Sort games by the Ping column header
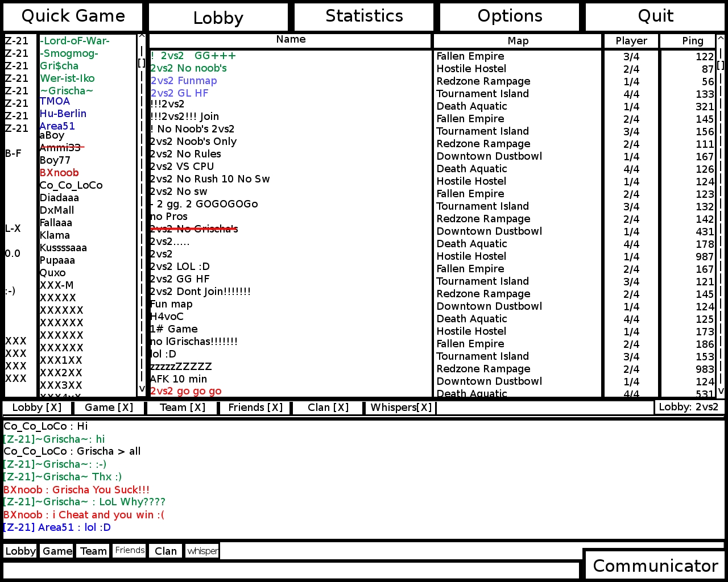The height and width of the screenshot is (582, 728). click(x=692, y=41)
